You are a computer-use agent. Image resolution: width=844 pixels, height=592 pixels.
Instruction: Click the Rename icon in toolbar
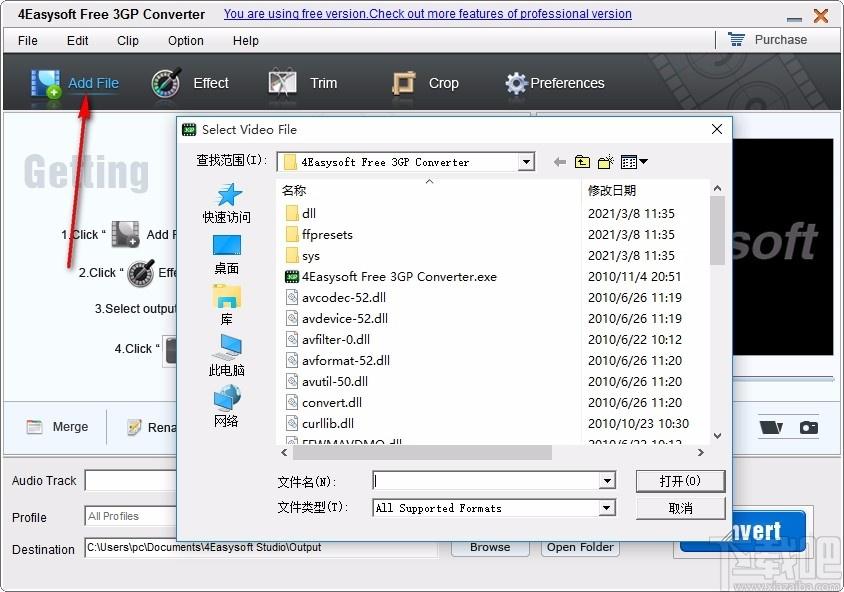coord(134,427)
